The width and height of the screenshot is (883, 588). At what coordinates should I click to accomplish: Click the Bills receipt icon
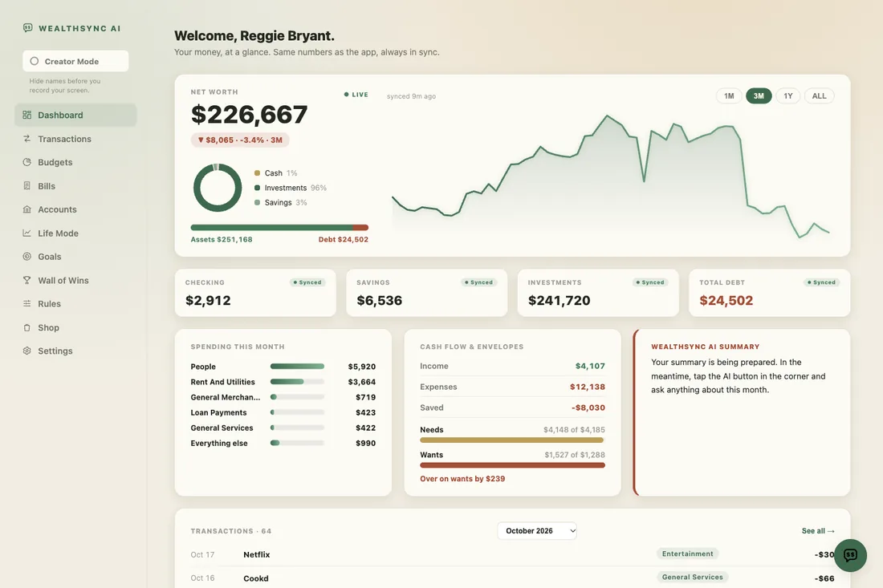pos(27,185)
